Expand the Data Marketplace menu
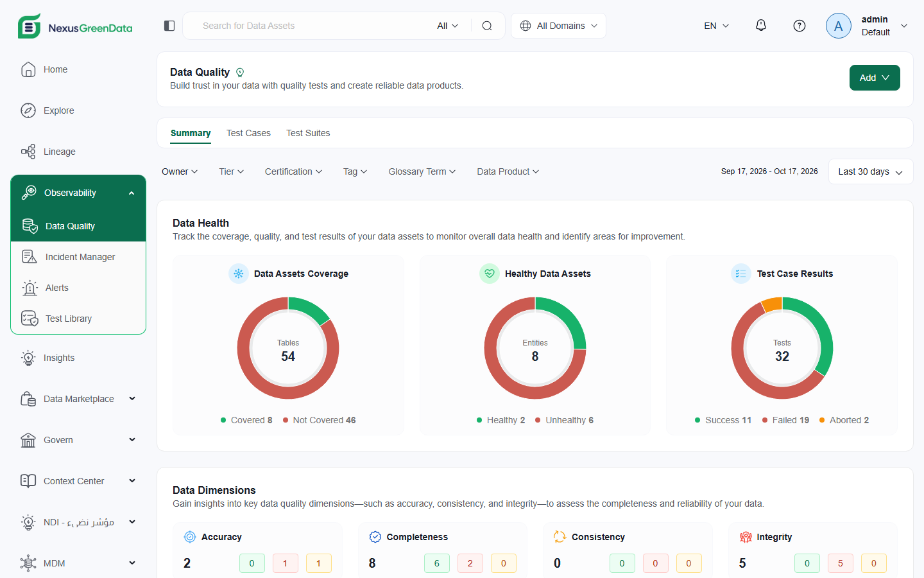This screenshot has height=578, width=924. pyautogui.click(x=132, y=399)
